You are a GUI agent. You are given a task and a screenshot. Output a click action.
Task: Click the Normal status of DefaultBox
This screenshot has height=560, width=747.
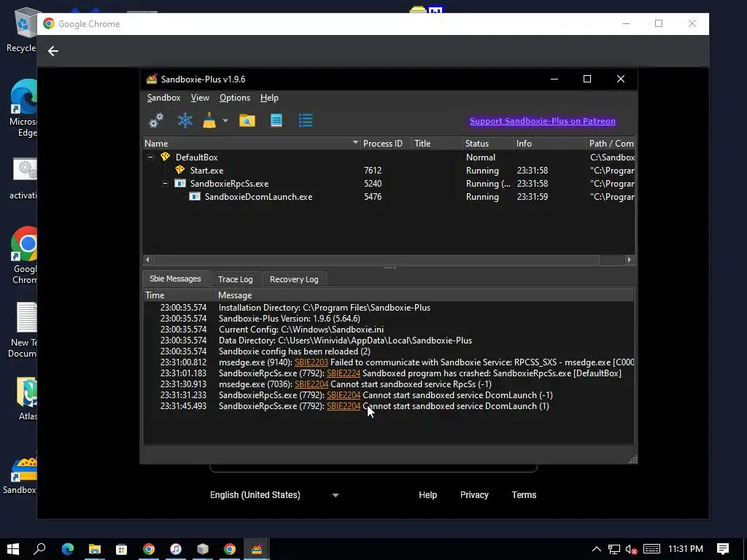480,157
